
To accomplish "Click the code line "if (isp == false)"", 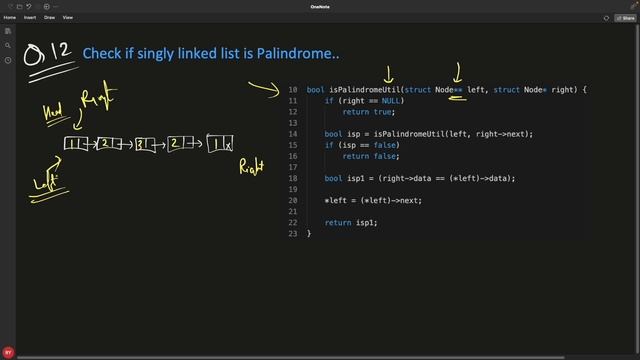I will click(362, 145).
